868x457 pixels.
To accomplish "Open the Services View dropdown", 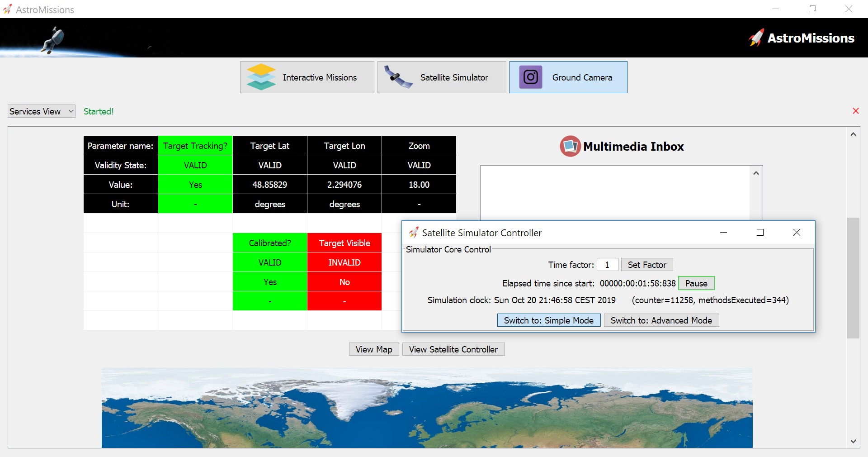I will click(x=41, y=111).
